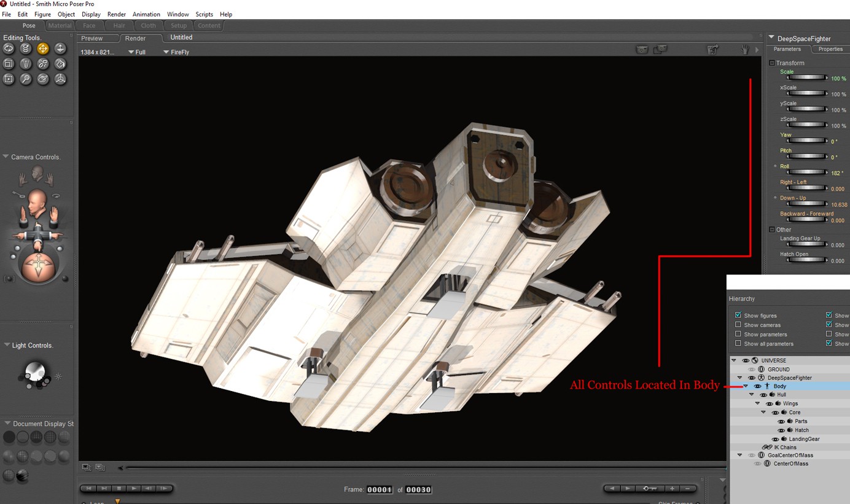The image size is (850, 504).
Task: Toggle visibility eye for DeepSpaceFighter
Action: [x=752, y=378]
